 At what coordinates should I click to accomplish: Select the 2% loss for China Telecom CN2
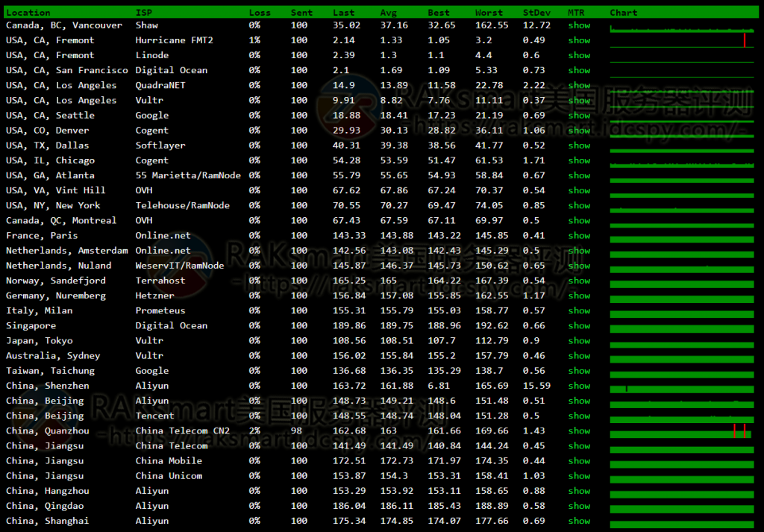click(254, 431)
